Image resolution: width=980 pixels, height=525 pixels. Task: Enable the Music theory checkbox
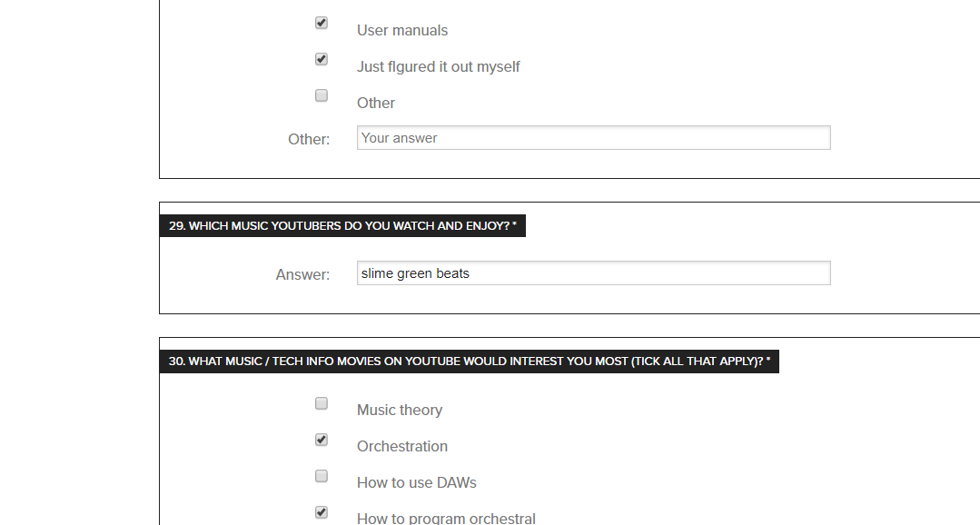click(321, 403)
